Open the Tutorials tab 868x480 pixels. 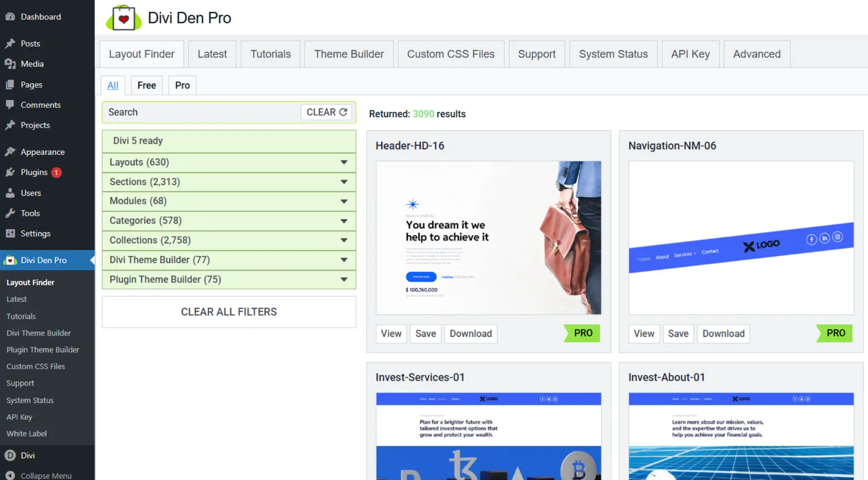(270, 54)
